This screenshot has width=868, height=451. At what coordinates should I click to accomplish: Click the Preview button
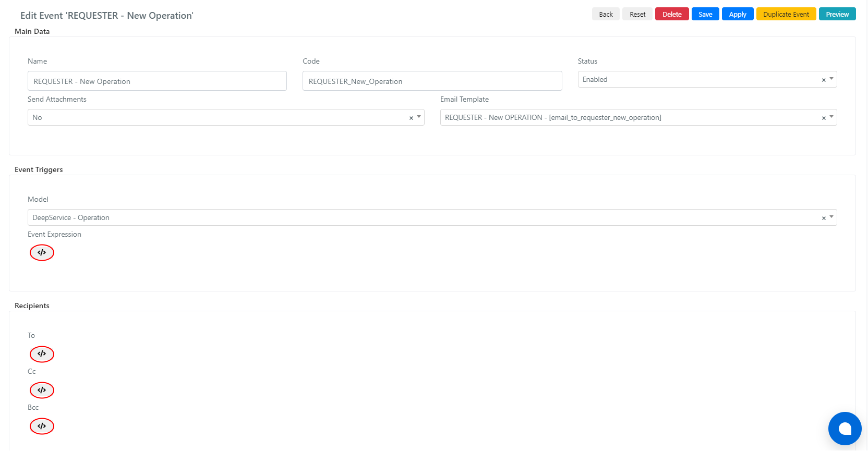pos(837,14)
